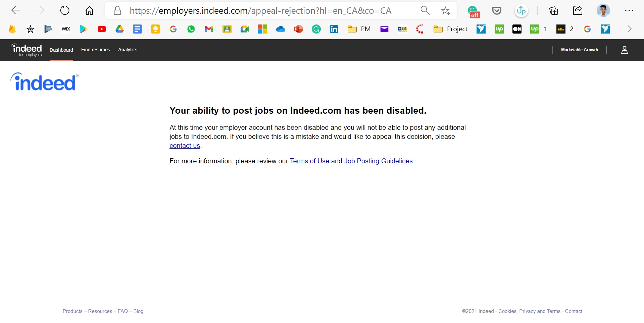Launch the Google Drive bookmark

pos(119,29)
